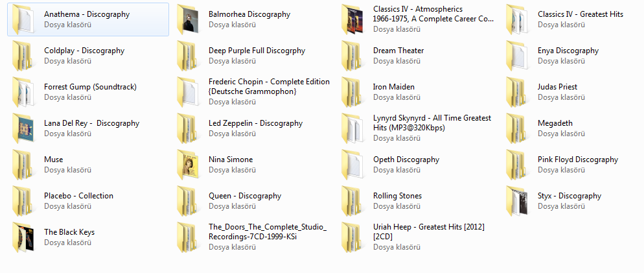Click the Megadeth folder icon
The height and width of the screenshot is (273, 644).
point(518,128)
